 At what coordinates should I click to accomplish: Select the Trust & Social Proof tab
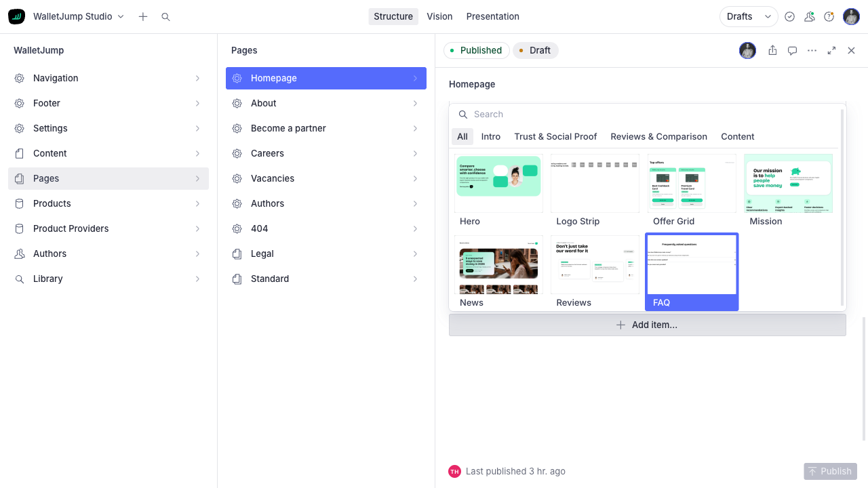[555, 136]
